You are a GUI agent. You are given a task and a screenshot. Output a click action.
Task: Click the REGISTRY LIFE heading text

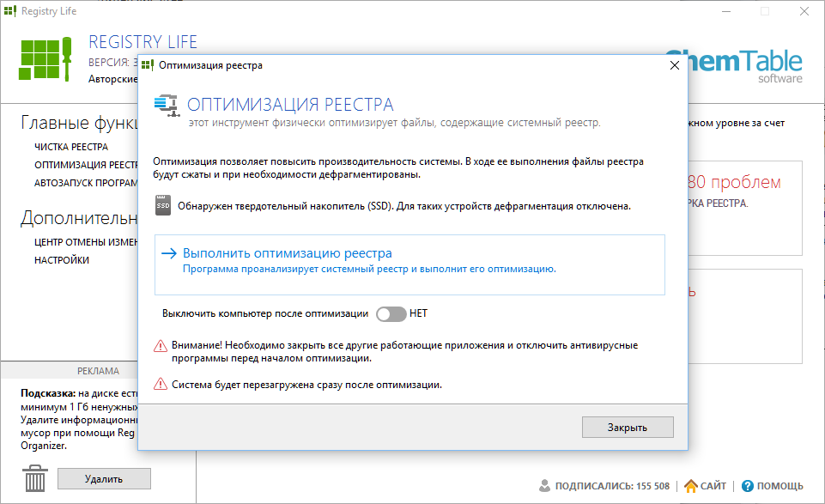tap(143, 42)
